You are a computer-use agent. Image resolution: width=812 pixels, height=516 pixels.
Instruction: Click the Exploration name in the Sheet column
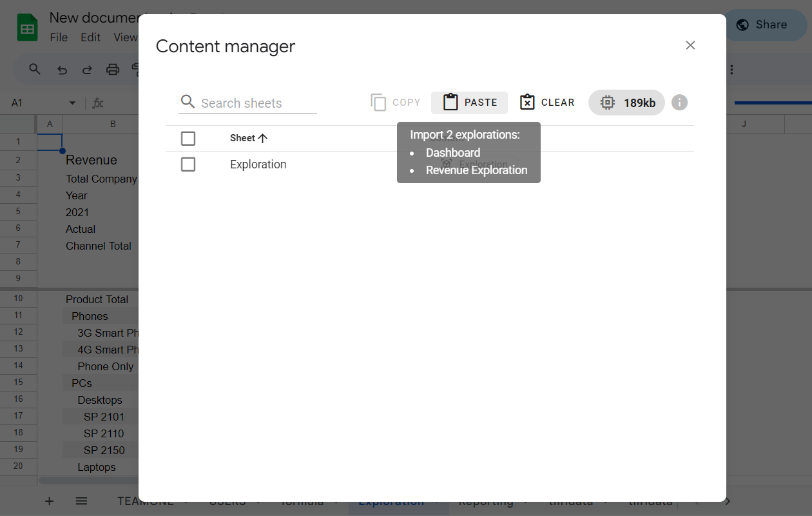pyautogui.click(x=258, y=164)
